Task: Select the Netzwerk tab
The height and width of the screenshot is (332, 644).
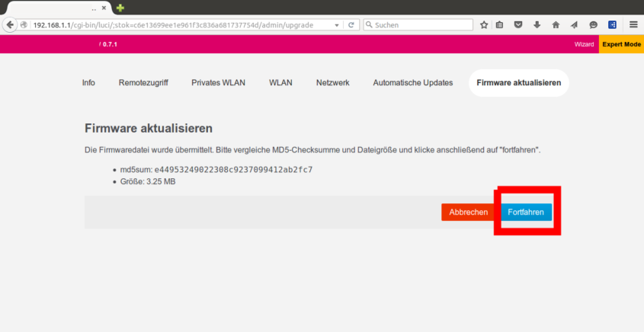Action: (x=332, y=82)
